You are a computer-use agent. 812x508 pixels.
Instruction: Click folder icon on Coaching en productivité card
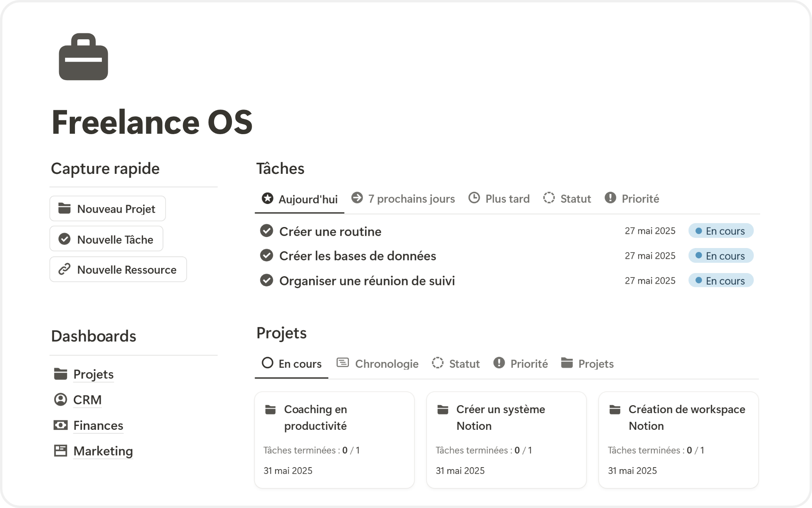pyautogui.click(x=270, y=410)
